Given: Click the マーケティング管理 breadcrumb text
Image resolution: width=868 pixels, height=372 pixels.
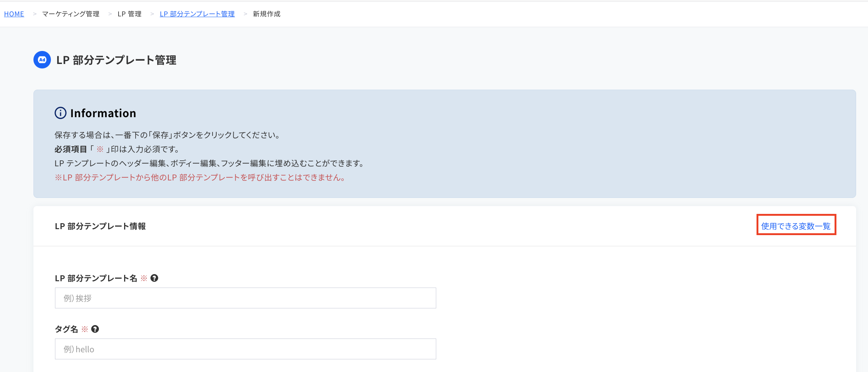Looking at the screenshot, I should [71, 14].
